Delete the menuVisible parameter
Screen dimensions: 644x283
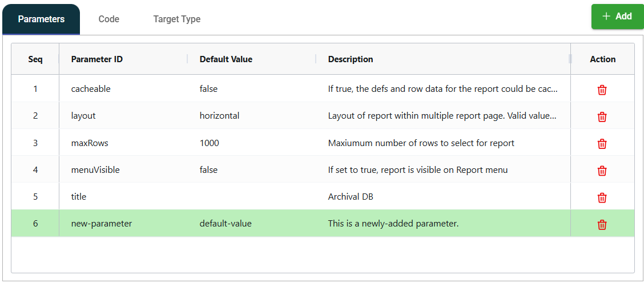[x=602, y=171]
